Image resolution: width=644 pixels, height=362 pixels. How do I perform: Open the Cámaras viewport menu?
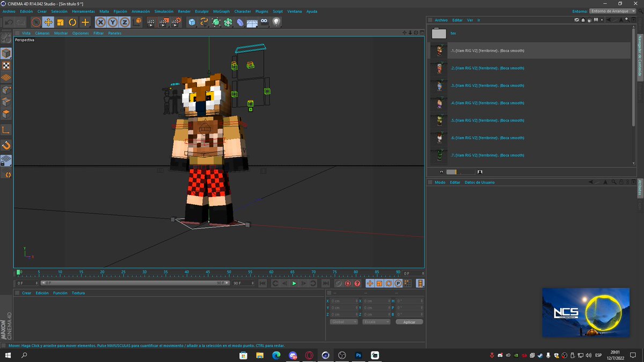pos(42,33)
